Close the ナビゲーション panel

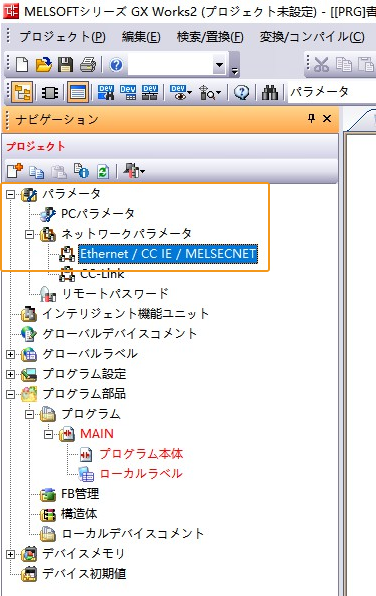pyautogui.click(x=327, y=119)
